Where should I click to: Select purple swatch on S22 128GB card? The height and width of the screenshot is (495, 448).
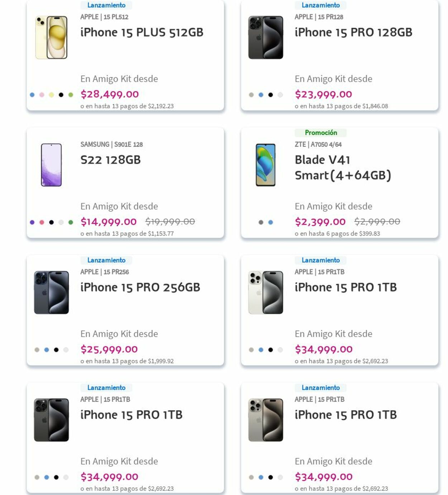pyautogui.click(x=32, y=222)
